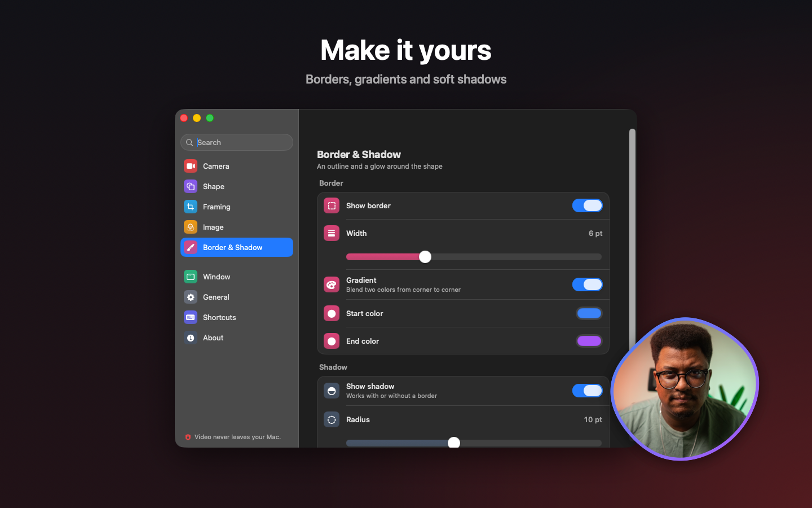Screen dimensions: 812x508
Task: Click the Shape sidebar icon
Action: click(x=191, y=186)
